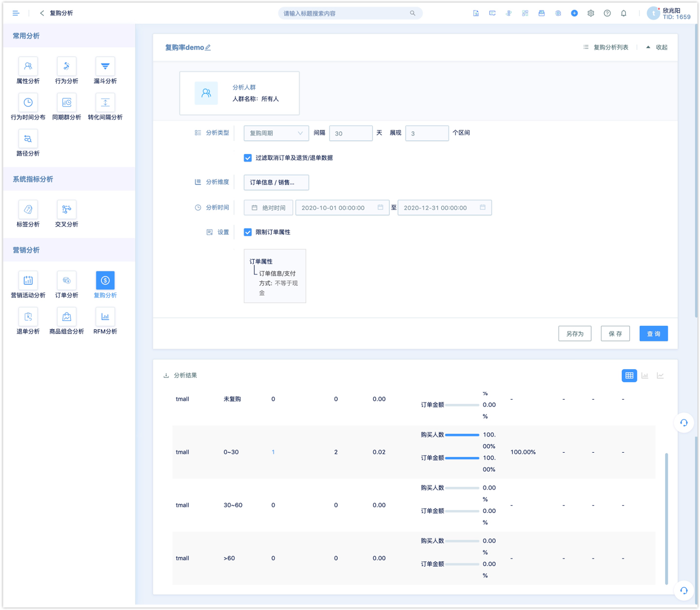Image resolution: width=700 pixels, height=610 pixels.
Task: Open 行为分析 from the sidebar
Action: coord(66,71)
